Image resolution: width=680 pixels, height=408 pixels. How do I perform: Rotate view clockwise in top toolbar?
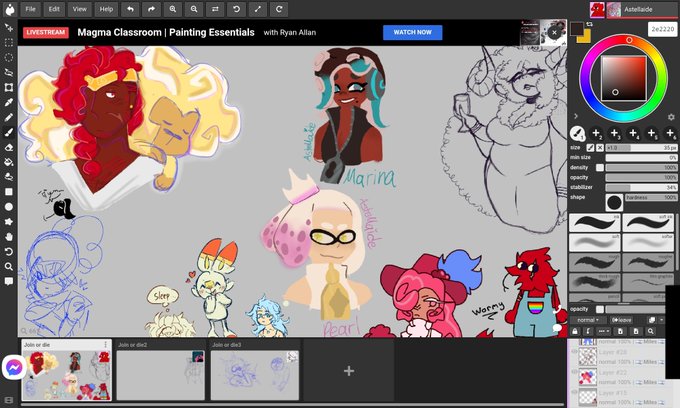[279, 9]
